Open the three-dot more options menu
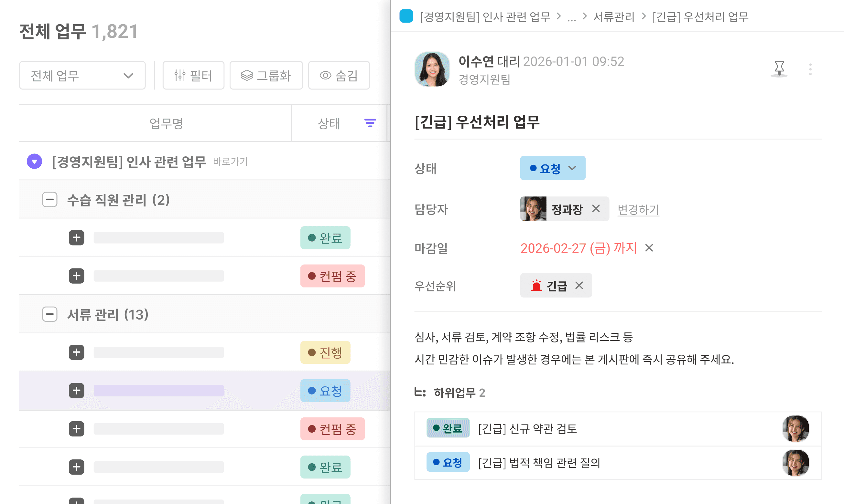This screenshot has width=844, height=504. tap(810, 69)
